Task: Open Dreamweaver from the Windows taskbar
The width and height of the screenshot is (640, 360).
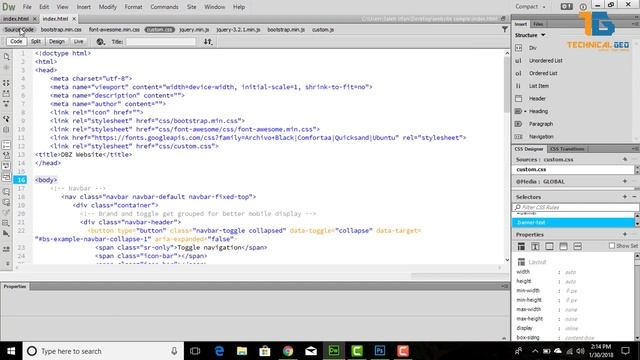Action: (334, 351)
